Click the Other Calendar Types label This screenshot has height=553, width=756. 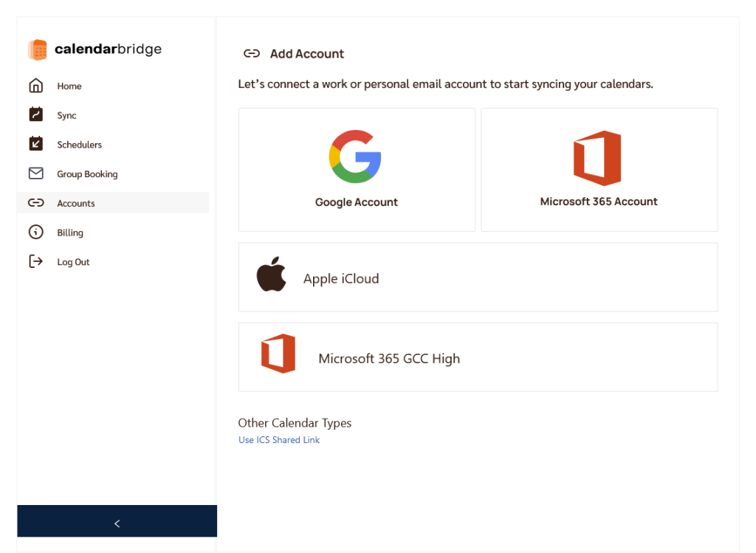pos(295,423)
